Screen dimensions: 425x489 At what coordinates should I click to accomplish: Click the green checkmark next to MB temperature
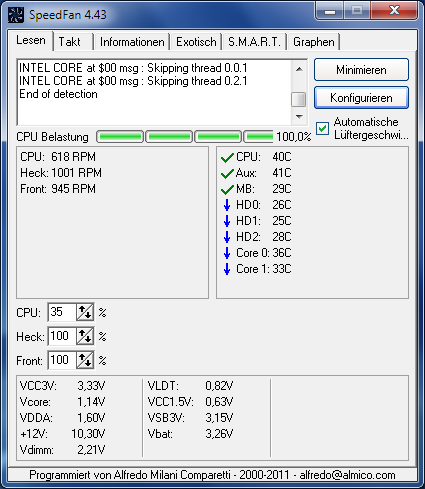[227, 189]
